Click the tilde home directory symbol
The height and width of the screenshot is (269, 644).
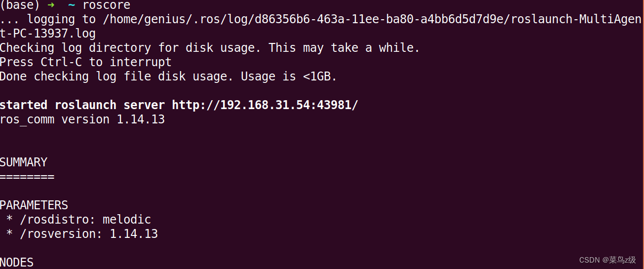pyautogui.click(x=71, y=5)
